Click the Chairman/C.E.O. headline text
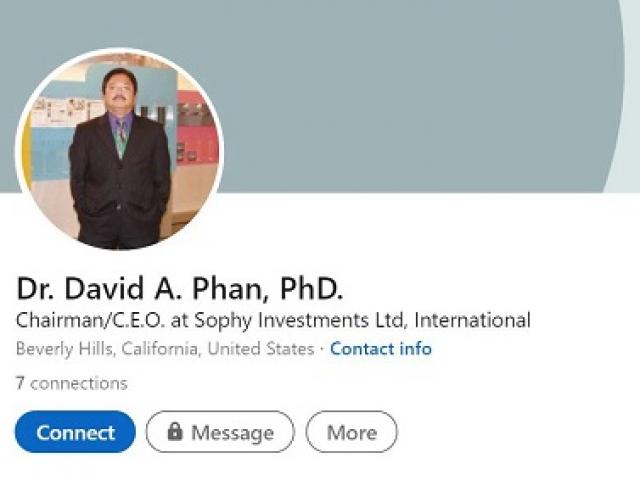 coord(91,320)
